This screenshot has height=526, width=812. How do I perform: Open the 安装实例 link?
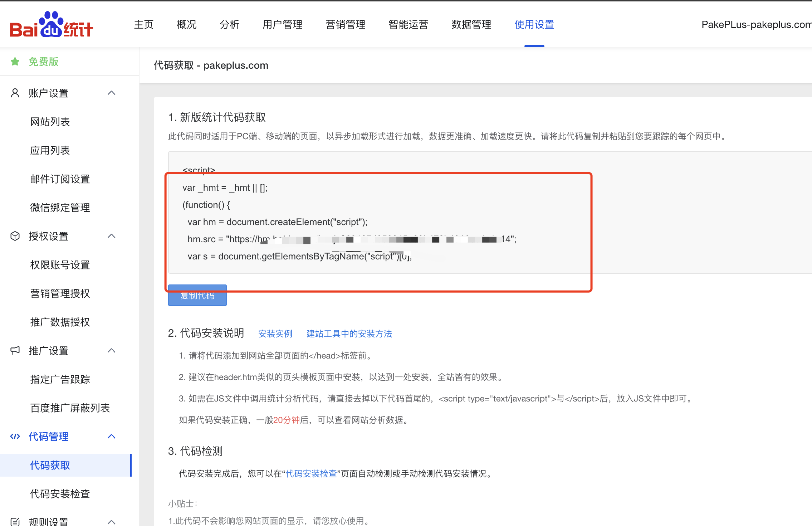pyautogui.click(x=275, y=333)
